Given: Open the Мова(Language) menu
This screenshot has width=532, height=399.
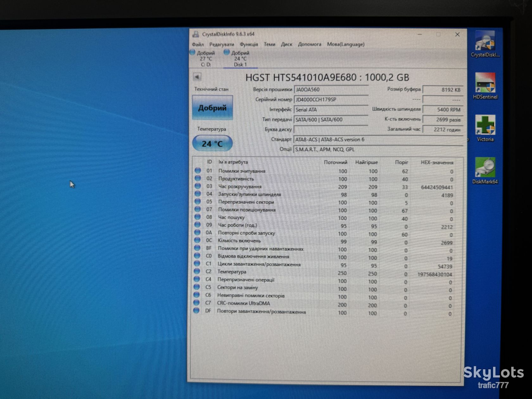Looking at the screenshot, I should click(x=346, y=44).
